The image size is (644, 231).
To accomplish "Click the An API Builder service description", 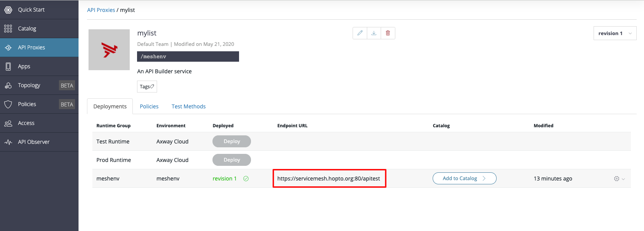I will [x=164, y=71].
